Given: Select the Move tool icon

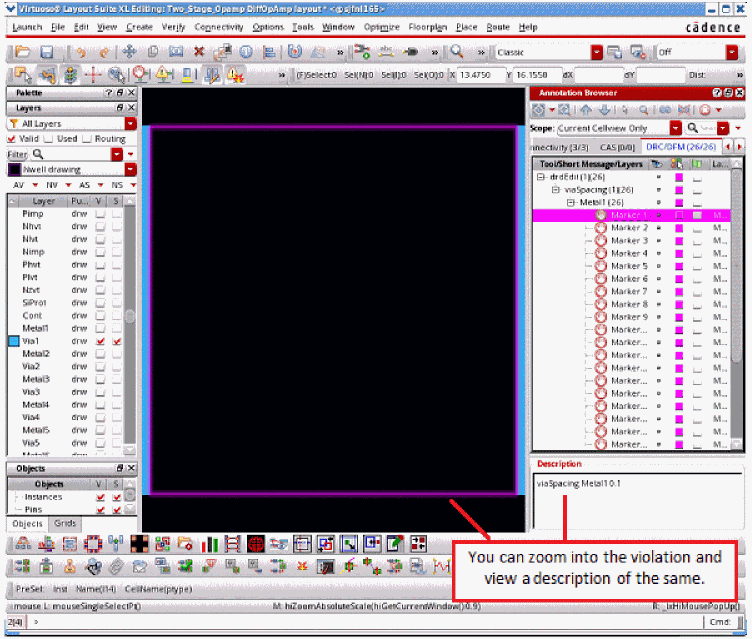Looking at the screenshot, I should [129, 51].
